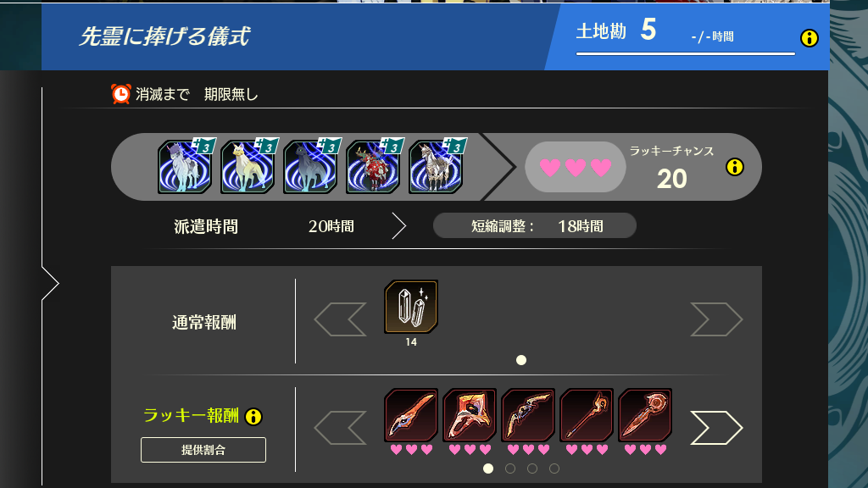The width and height of the screenshot is (868, 488).
Task: Advance normal rewards with right arrow
Action: 716,319
